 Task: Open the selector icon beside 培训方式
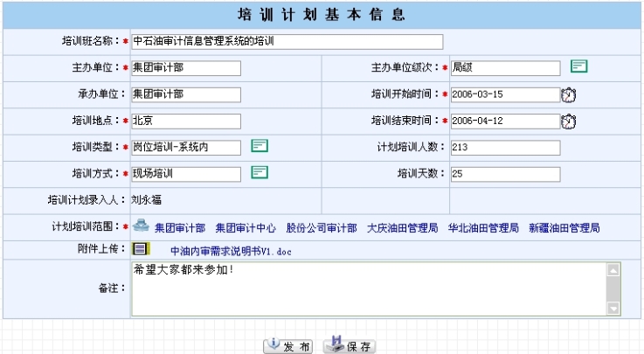click(260, 172)
